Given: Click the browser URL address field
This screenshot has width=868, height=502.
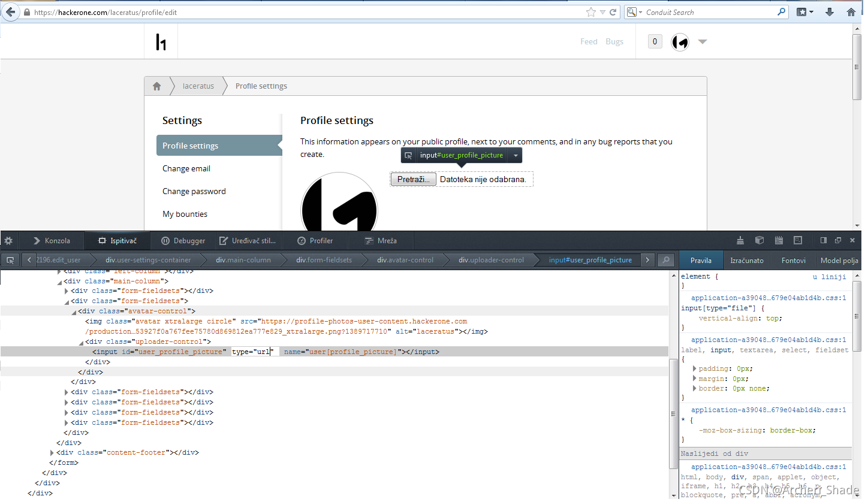Looking at the screenshot, I should coord(309,12).
